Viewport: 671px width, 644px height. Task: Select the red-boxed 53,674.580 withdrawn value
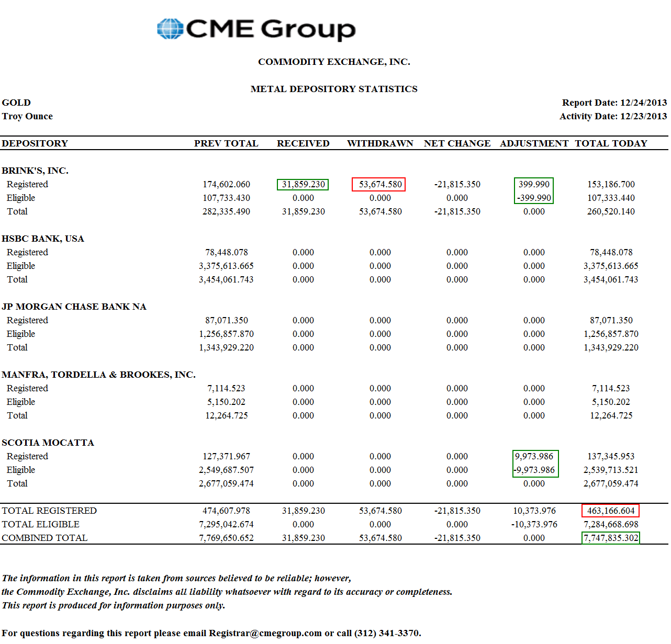coord(380,184)
